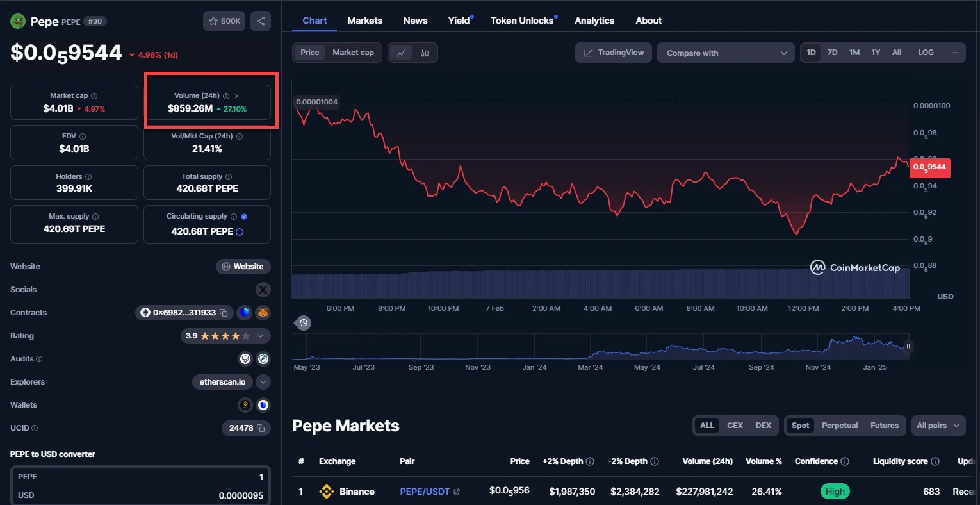Switch to the Markets tab
Image resolution: width=980 pixels, height=505 pixels.
pos(364,21)
